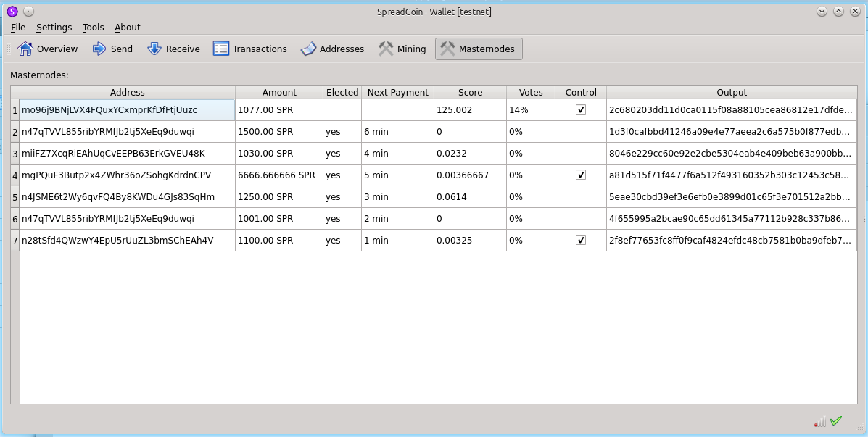Click output cell starting with 2f8ef77653fc
Image resolution: width=868 pixels, height=437 pixels.
pyautogui.click(x=732, y=240)
